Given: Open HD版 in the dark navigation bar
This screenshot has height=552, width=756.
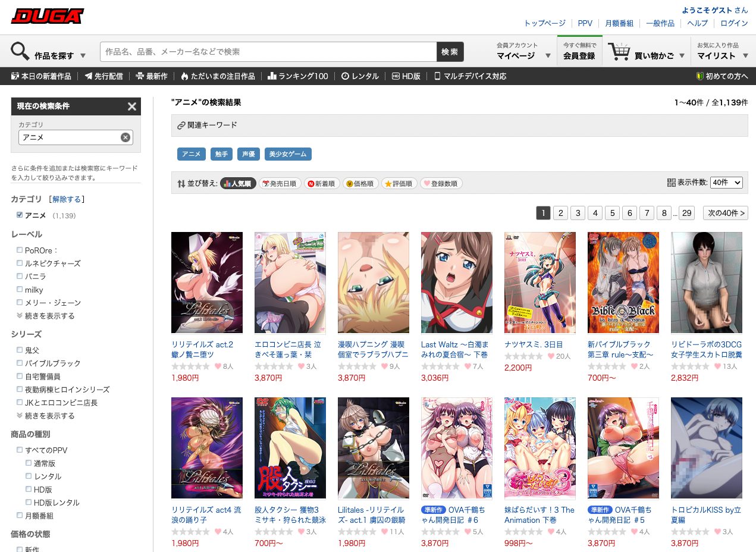Looking at the screenshot, I should [x=406, y=76].
